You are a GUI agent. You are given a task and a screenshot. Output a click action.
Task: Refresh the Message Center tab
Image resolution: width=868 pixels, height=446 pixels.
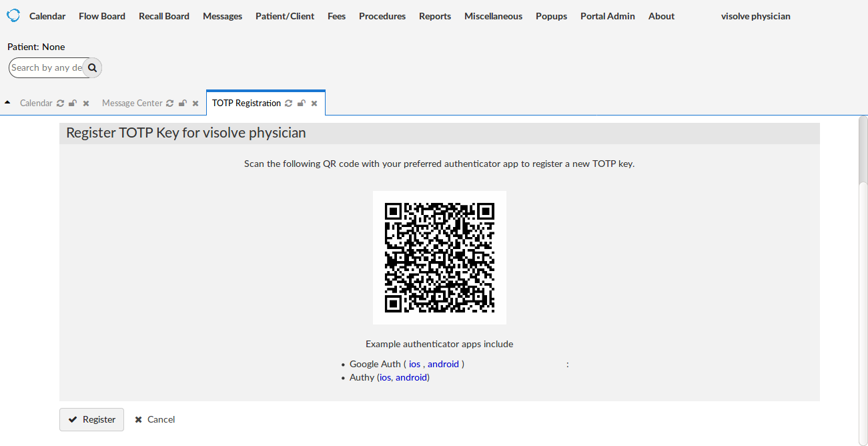pos(169,103)
